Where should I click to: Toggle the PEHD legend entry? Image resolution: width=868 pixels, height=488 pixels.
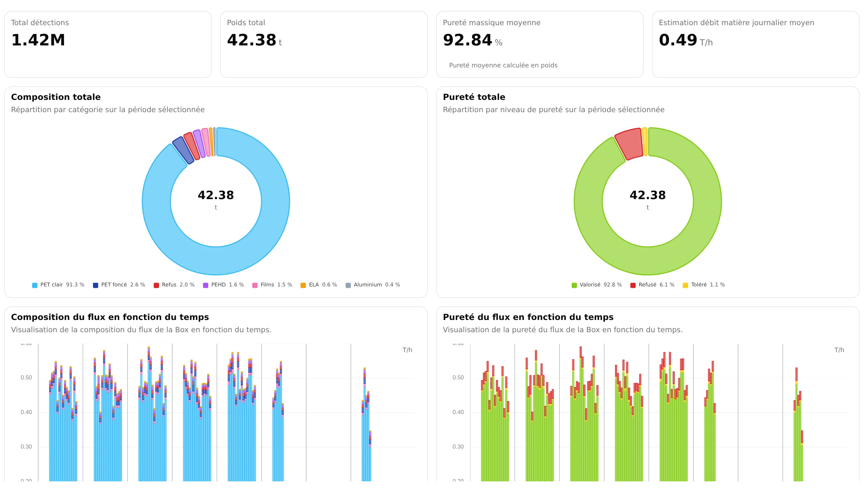point(223,285)
